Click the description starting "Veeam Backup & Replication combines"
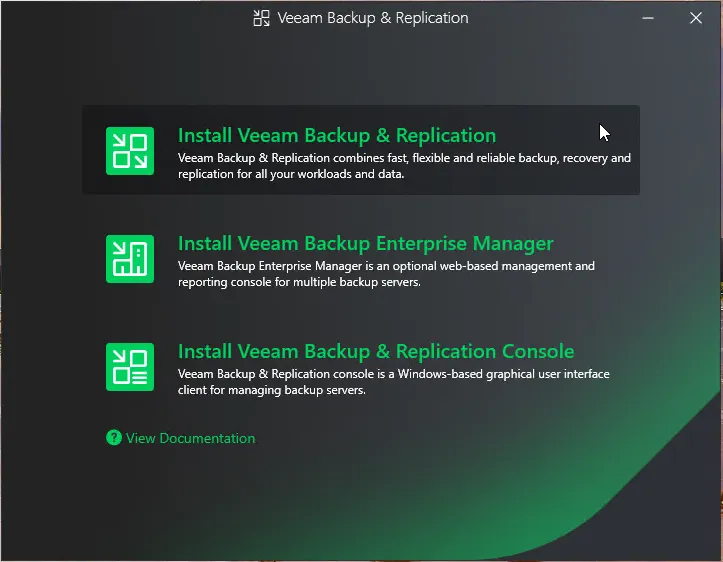 [x=404, y=158]
